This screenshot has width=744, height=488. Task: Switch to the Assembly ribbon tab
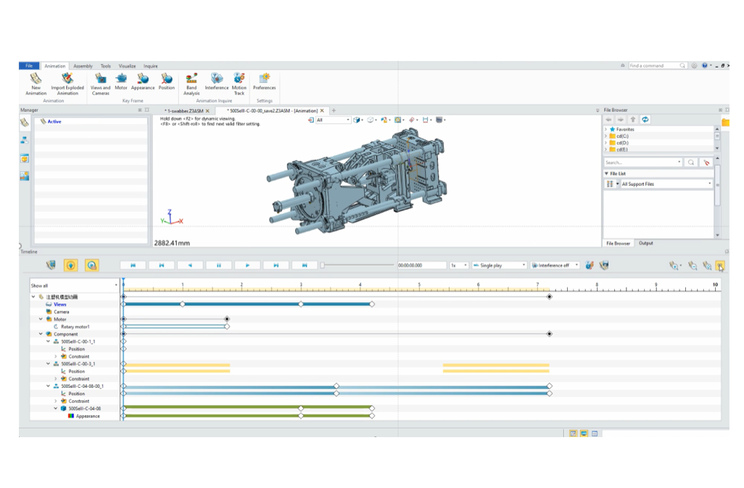click(x=83, y=66)
